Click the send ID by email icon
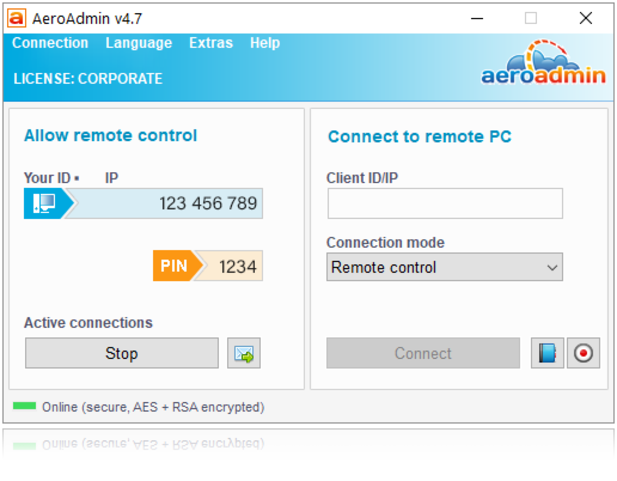This screenshot has width=617, height=481. click(244, 353)
